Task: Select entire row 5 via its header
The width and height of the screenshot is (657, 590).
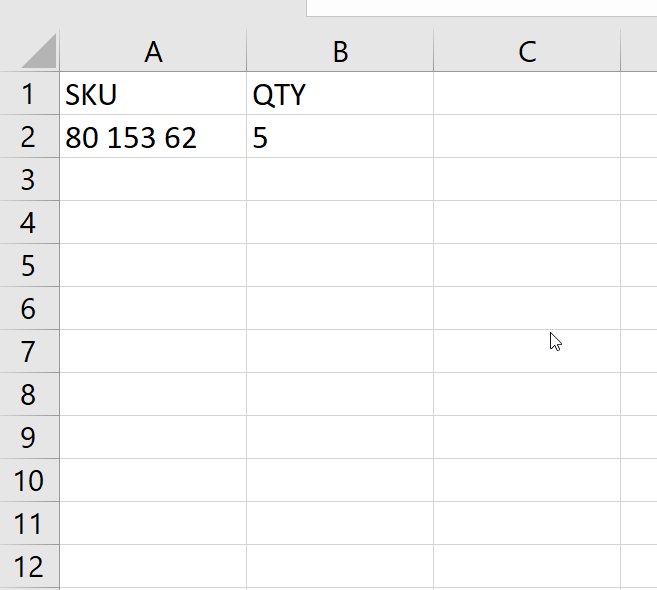Action: tap(29, 266)
